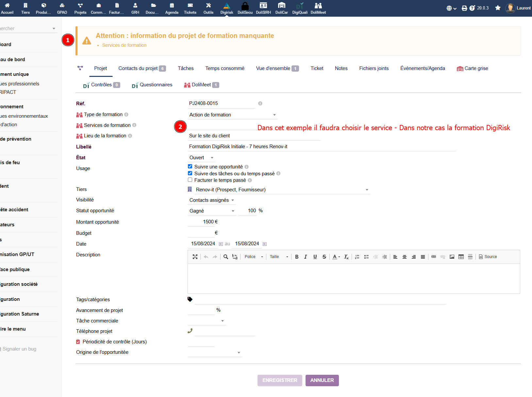Open the Agenda module icon

pos(172,5)
